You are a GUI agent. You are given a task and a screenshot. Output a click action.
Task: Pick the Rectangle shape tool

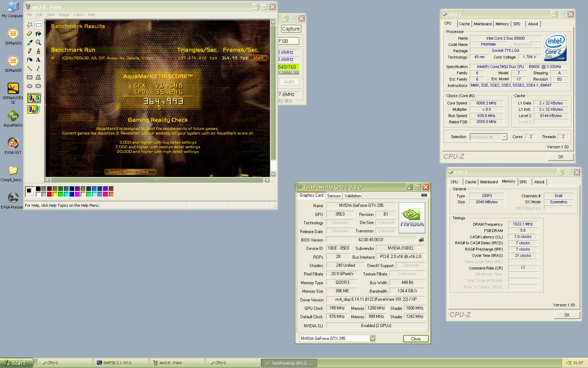coord(30,77)
